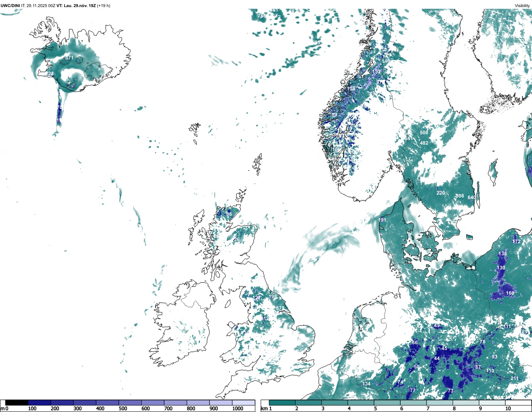Click the '211' value at lower right
Screen dimensions: 532x412
(x=515, y=378)
